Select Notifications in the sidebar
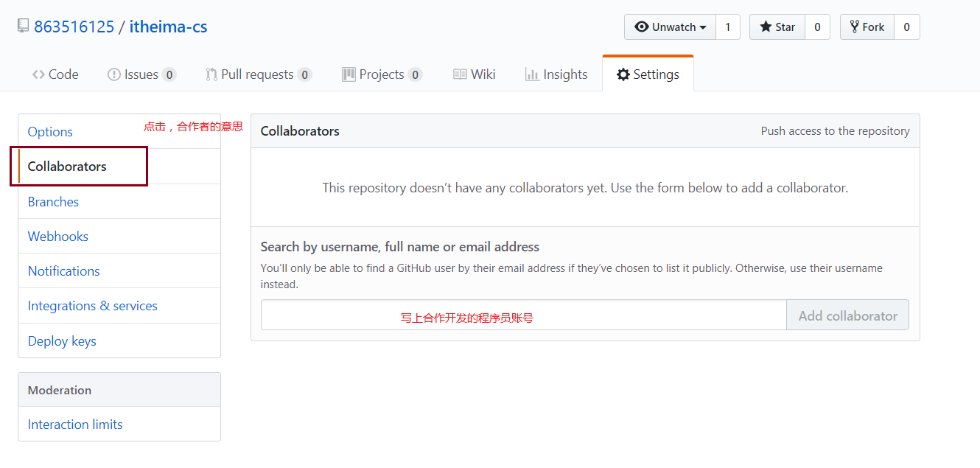Screen dimensions: 980x468 coord(63,271)
